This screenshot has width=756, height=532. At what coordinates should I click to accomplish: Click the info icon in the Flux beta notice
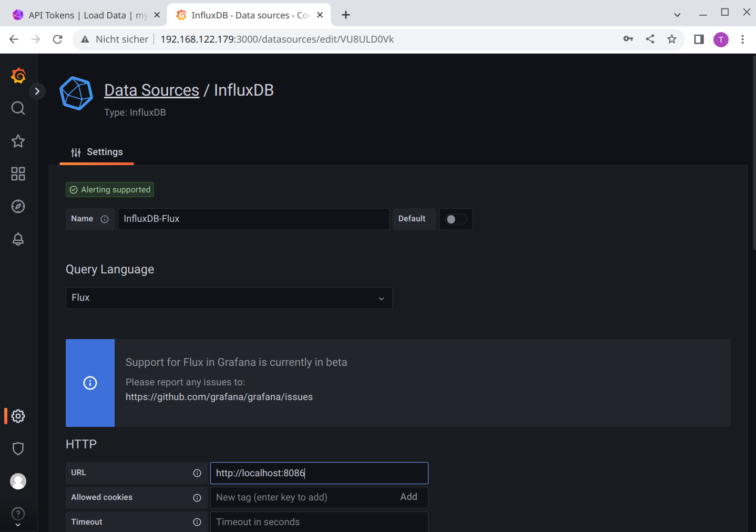[x=90, y=383]
